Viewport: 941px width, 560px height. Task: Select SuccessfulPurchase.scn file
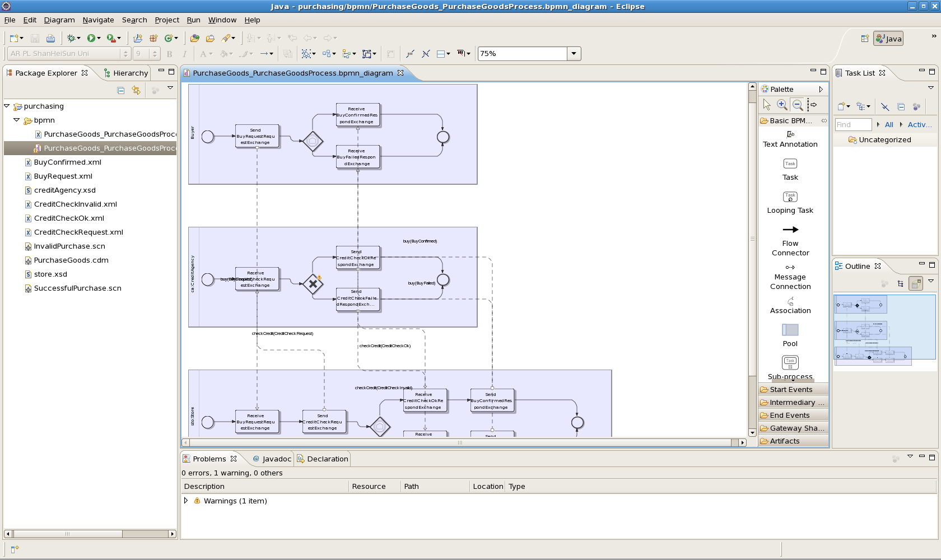click(x=77, y=288)
